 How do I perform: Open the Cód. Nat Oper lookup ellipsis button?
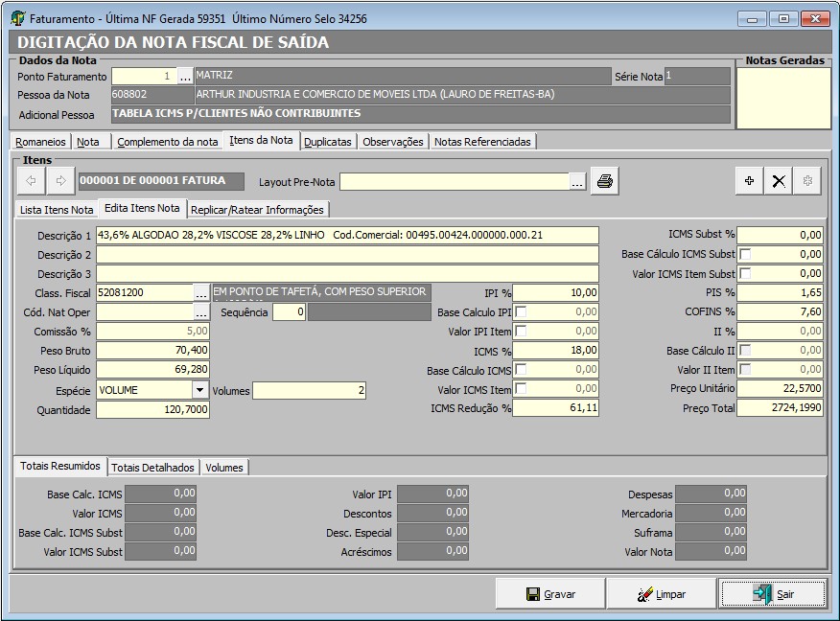coord(201,312)
